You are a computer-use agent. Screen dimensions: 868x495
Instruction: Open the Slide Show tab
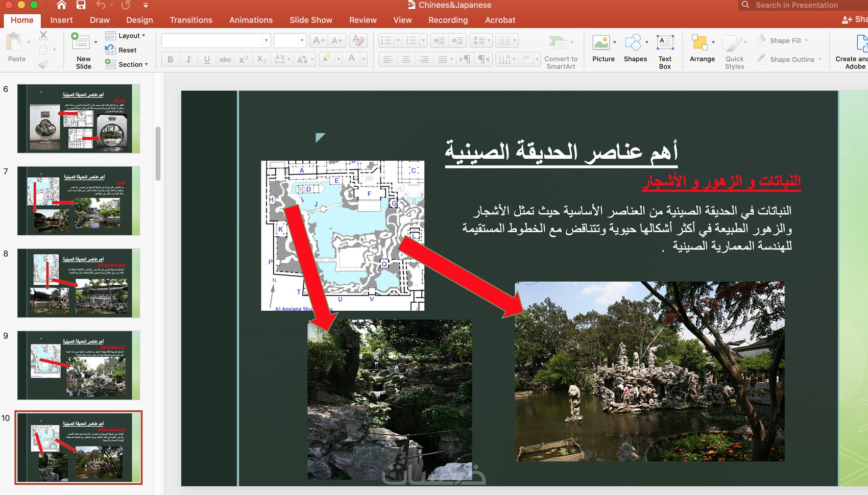[310, 20]
